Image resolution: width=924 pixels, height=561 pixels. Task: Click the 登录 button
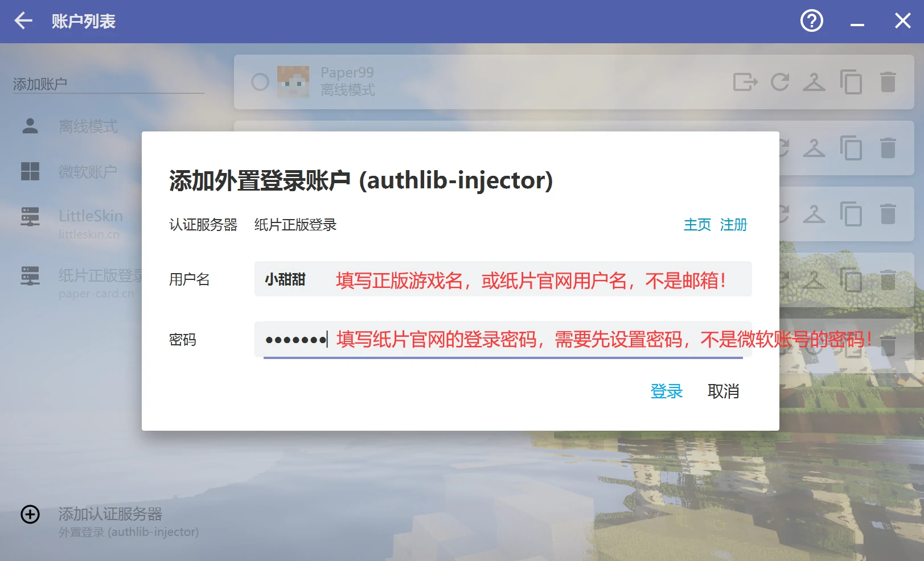(x=667, y=391)
